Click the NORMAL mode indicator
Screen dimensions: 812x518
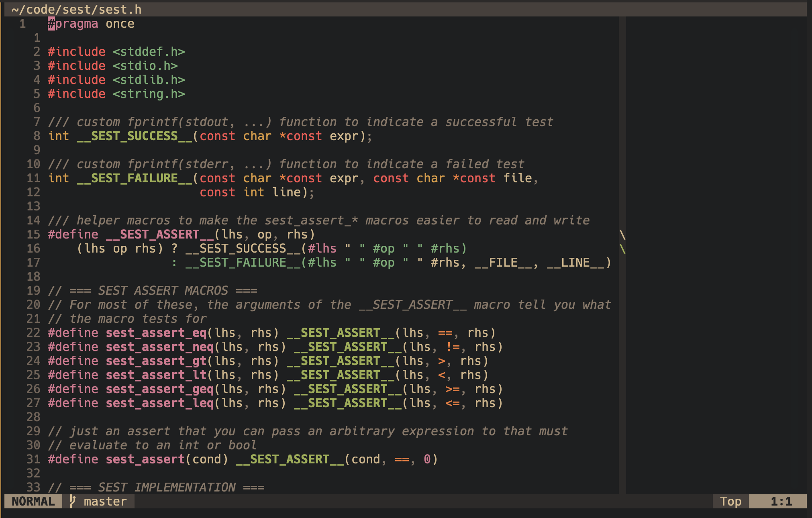pos(32,501)
